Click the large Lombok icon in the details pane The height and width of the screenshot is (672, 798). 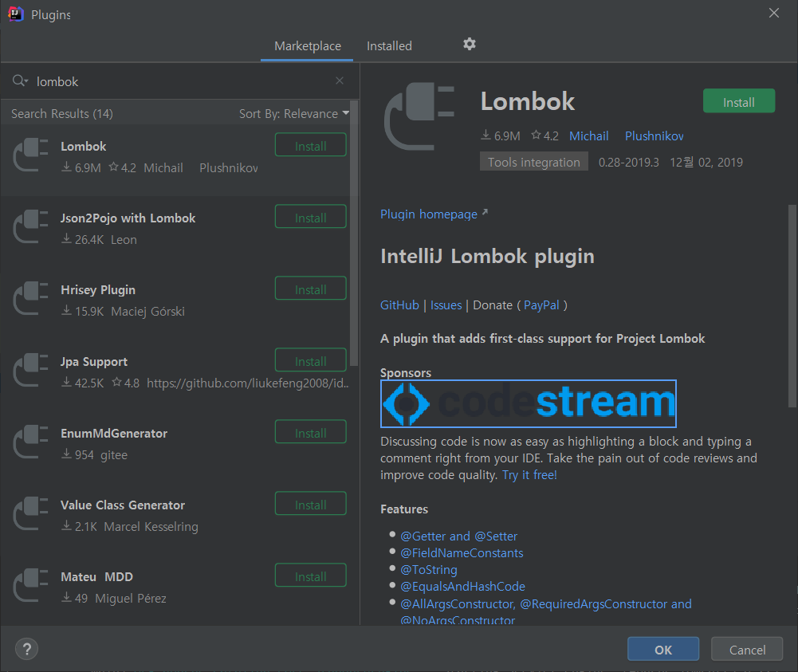(419, 116)
